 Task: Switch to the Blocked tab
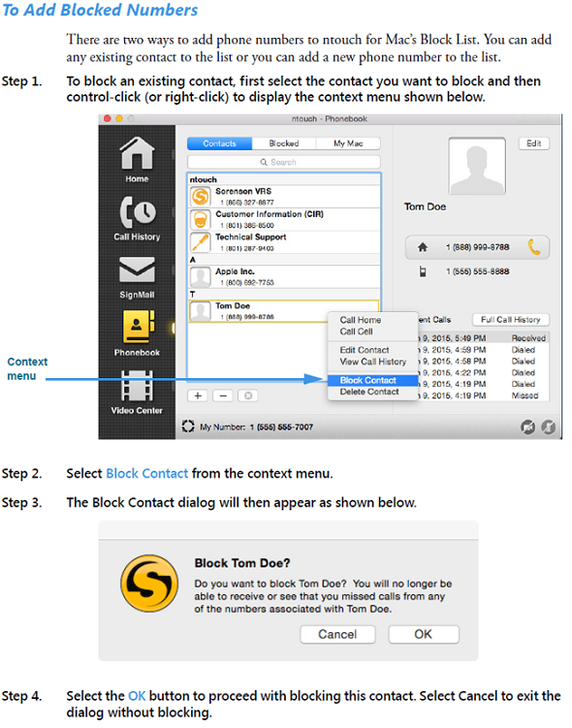point(284,143)
